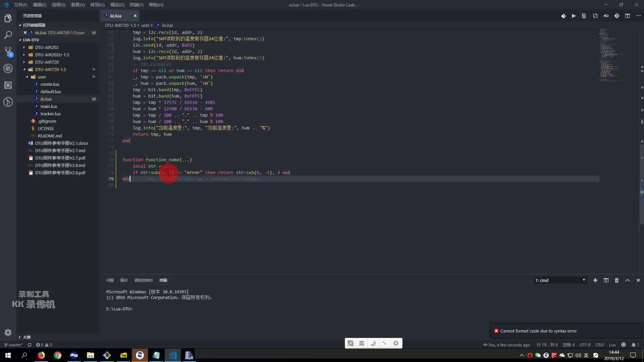Screen dimensions: 644x362
Task: Click the Windows Start button
Action: [x=8, y=355]
